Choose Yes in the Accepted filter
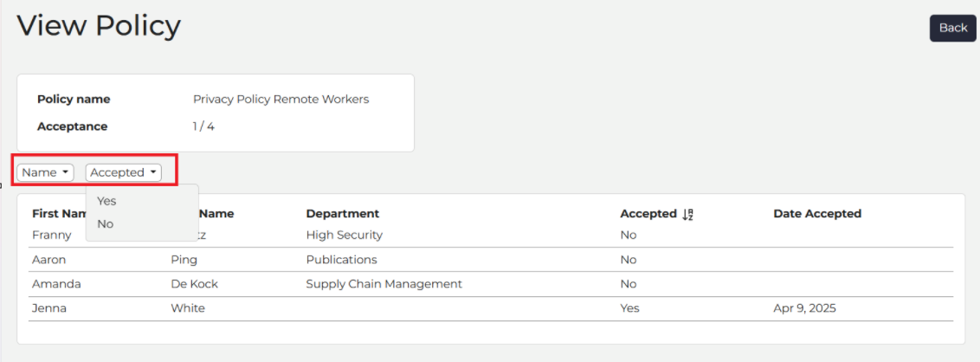 (106, 201)
